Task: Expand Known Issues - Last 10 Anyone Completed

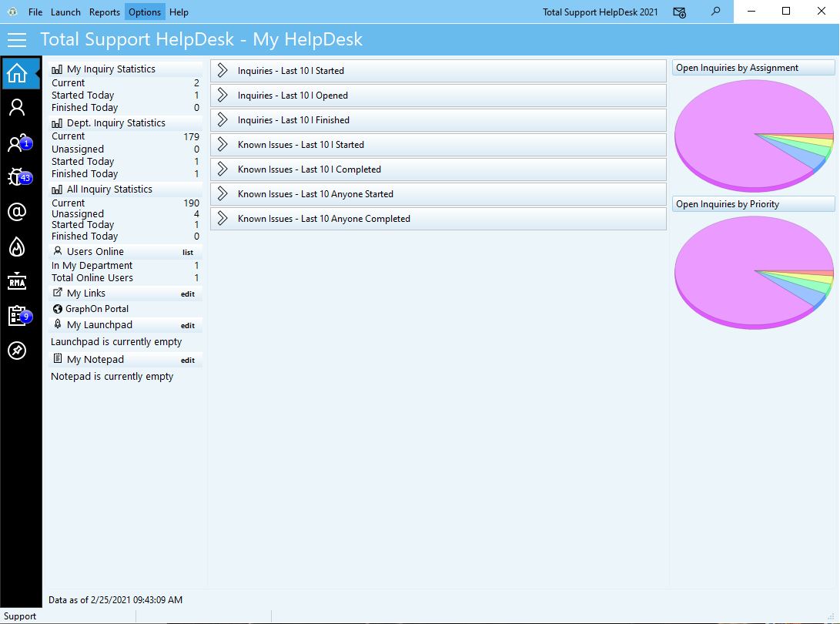Action: (438, 219)
